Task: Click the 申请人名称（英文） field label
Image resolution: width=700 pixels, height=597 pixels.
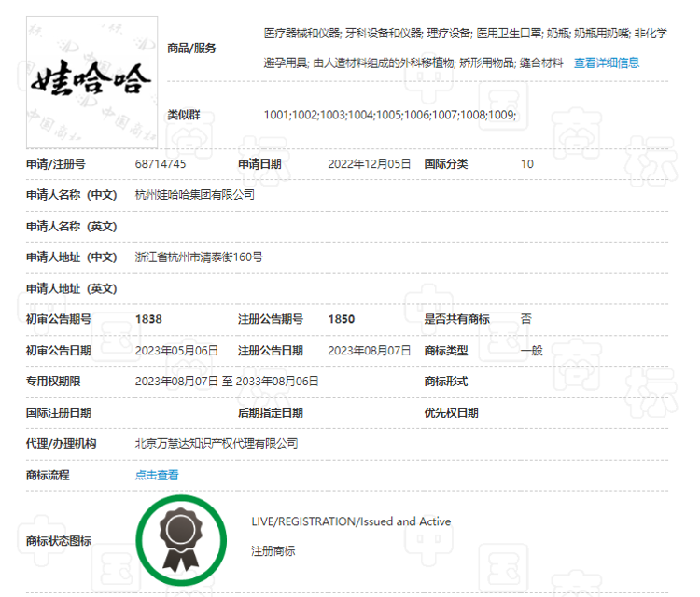Action: (x=72, y=227)
